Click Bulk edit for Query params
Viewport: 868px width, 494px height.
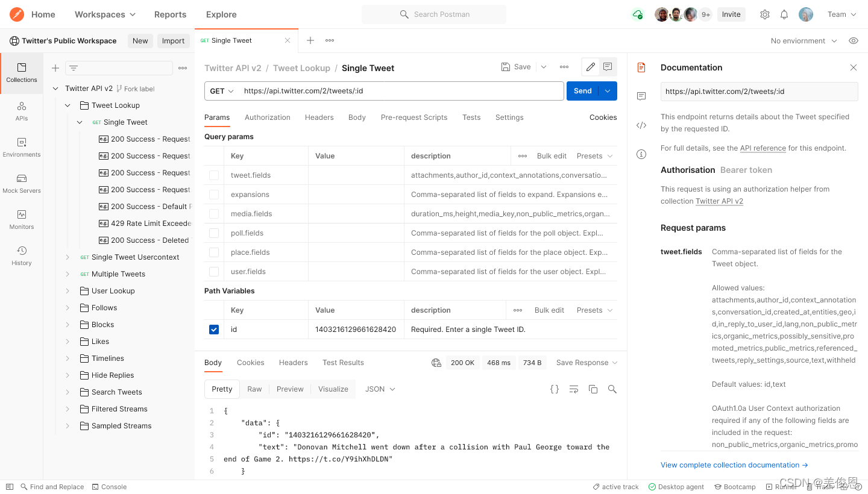[x=552, y=156]
